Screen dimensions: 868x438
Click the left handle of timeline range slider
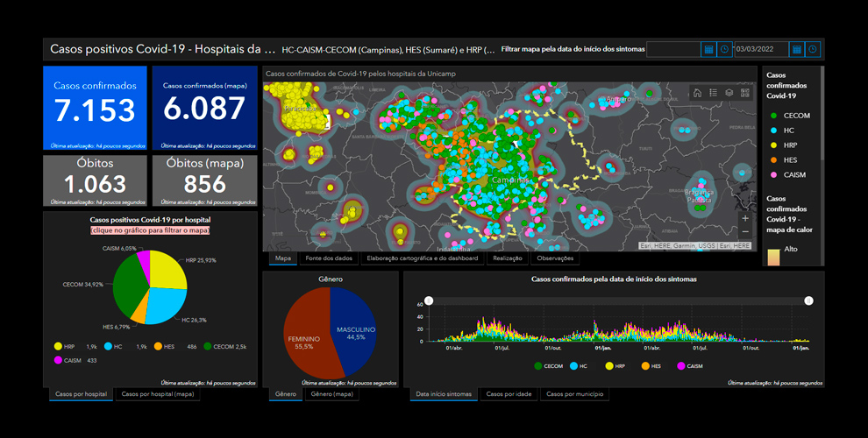pos(428,300)
